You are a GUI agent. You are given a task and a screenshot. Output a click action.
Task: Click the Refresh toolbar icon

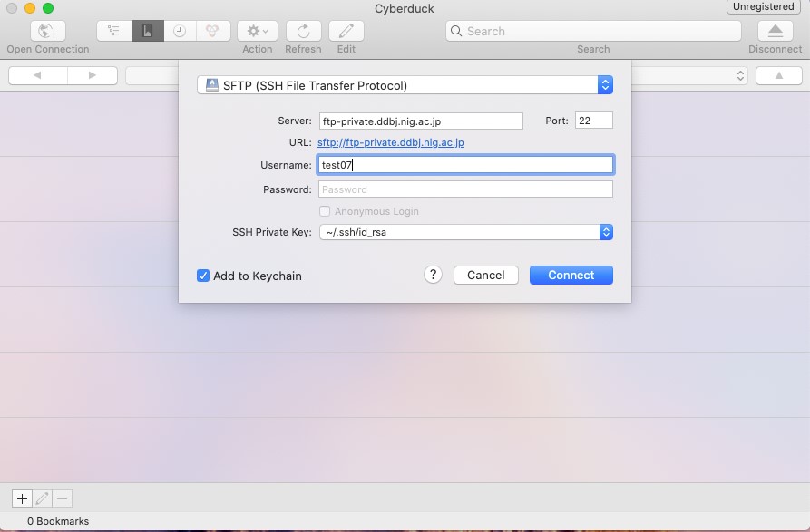tap(303, 31)
